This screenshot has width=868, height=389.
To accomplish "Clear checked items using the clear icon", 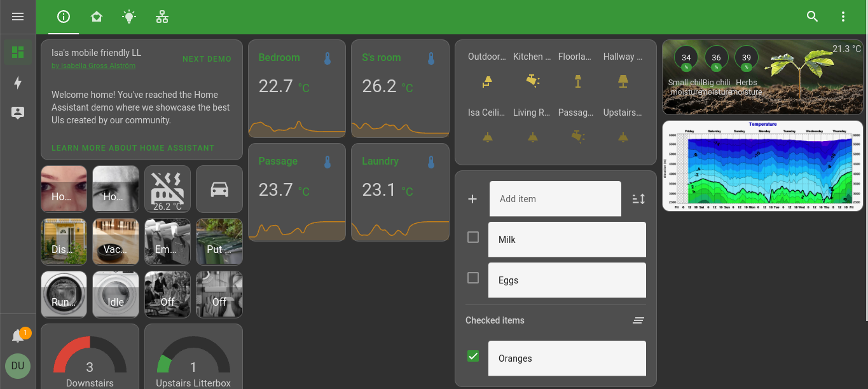I will pyautogui.click(x=638, y=320).
